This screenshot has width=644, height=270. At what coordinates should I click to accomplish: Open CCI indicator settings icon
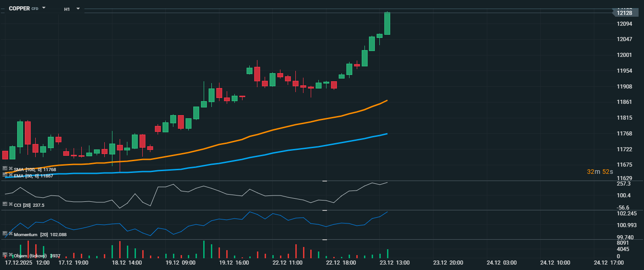pos(5,204)
